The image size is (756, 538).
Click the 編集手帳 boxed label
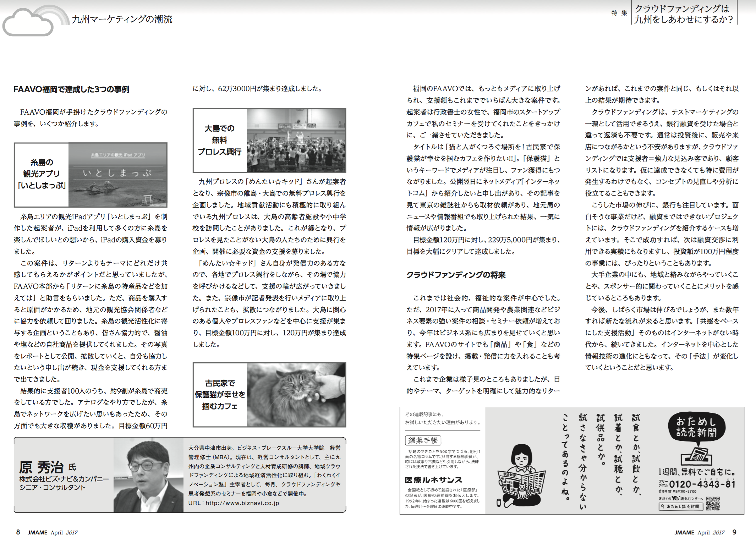[423, 440]
